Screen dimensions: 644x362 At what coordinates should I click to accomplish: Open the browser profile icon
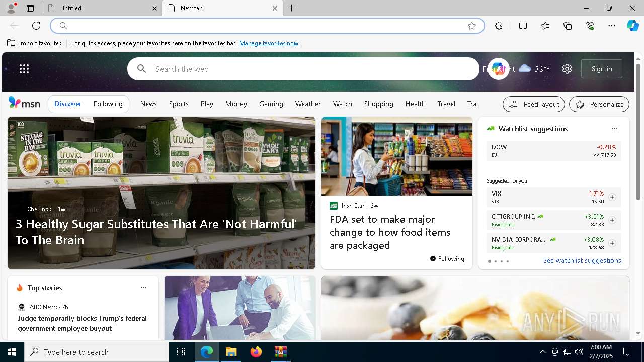click(x=11, y=8)
